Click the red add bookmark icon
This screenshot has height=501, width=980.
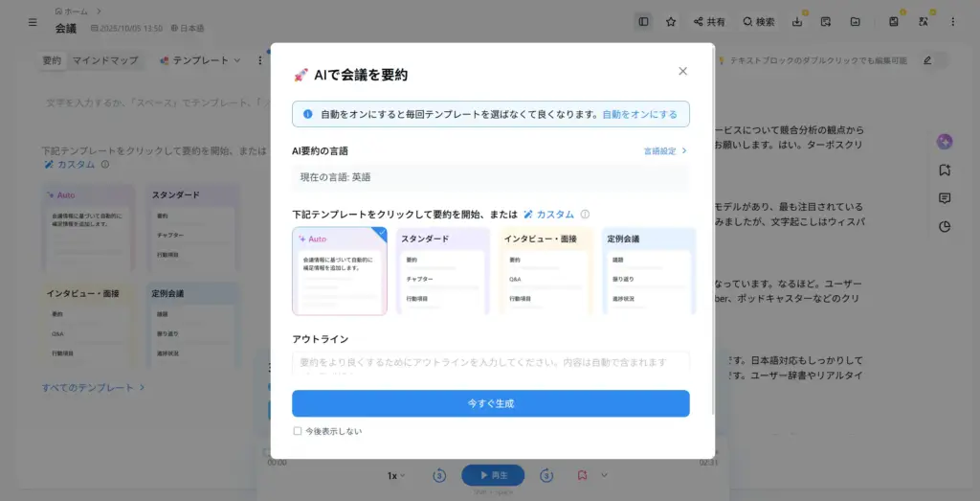[582, 475]
